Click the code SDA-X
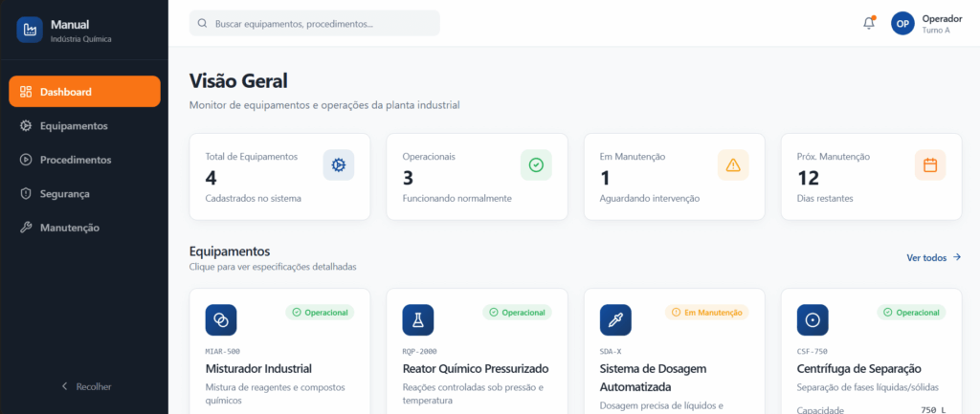The width and height of the screenshot is (980, 414). pyautogui.click(x=611, y=351)
